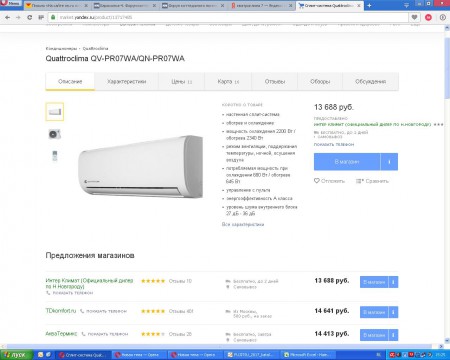The width and height of the screenshot is (450, 360).
Task: Open the Цены tab
Action: 182,81
